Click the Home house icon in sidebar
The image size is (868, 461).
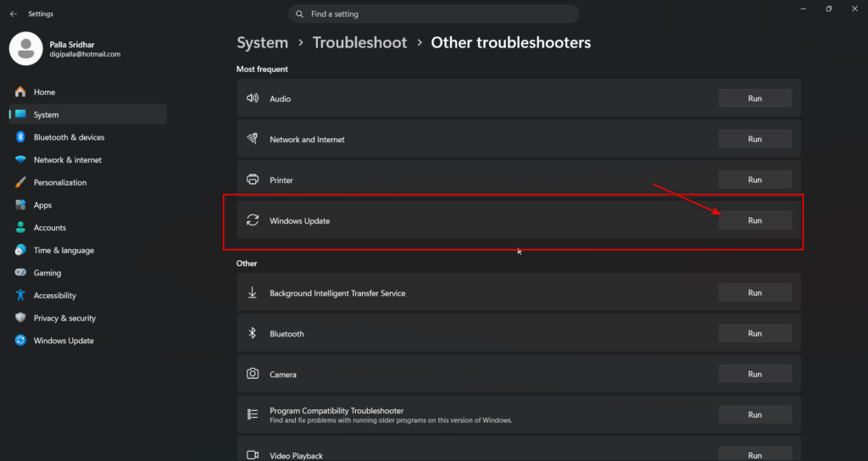(20, 92)
